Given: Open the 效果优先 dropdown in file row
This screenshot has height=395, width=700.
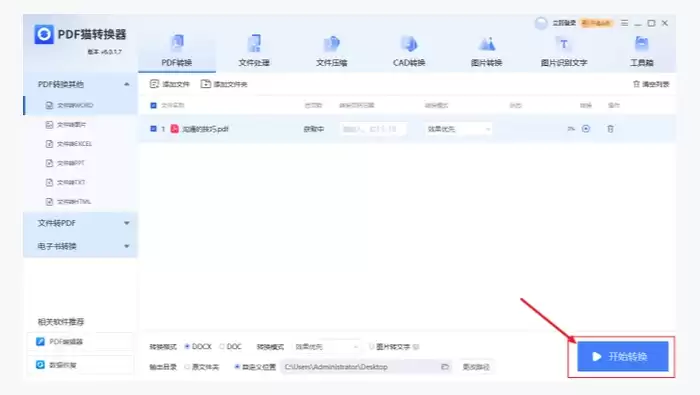Looking at the screenshot, I should pos(458,129).
